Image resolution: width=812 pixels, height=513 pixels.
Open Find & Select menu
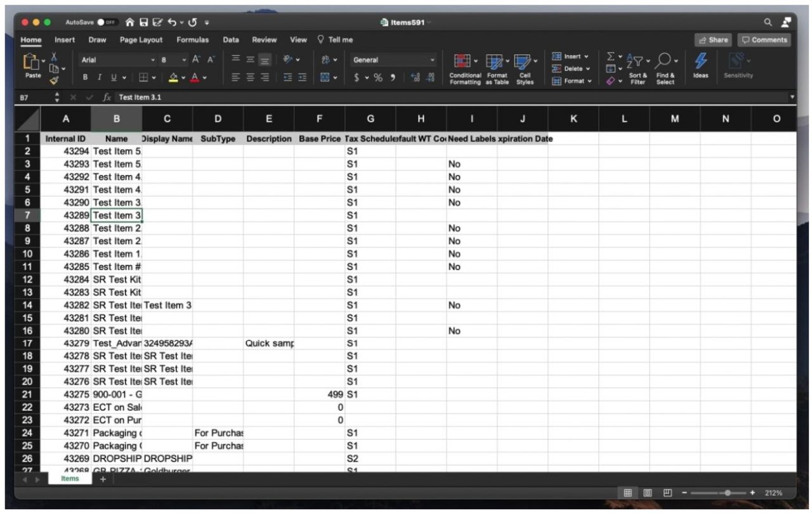coord(665,69)
